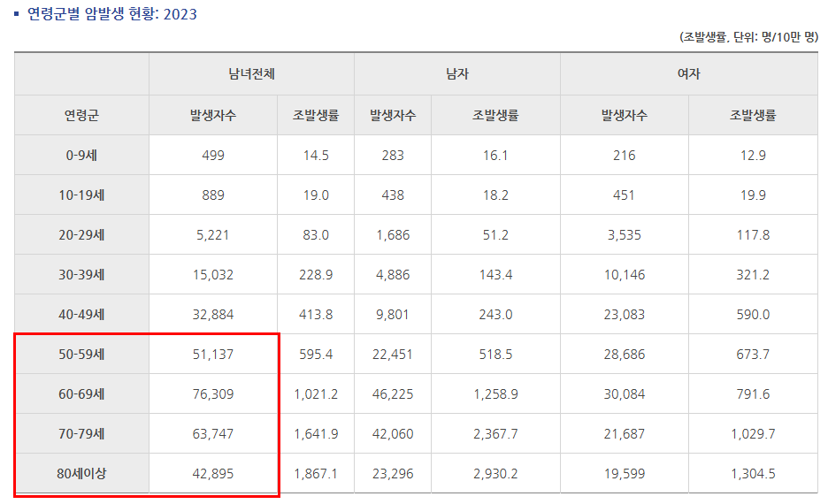
Task: Click the value 117.8 cell
Action: pyautogui.click(x=753, y=235)
